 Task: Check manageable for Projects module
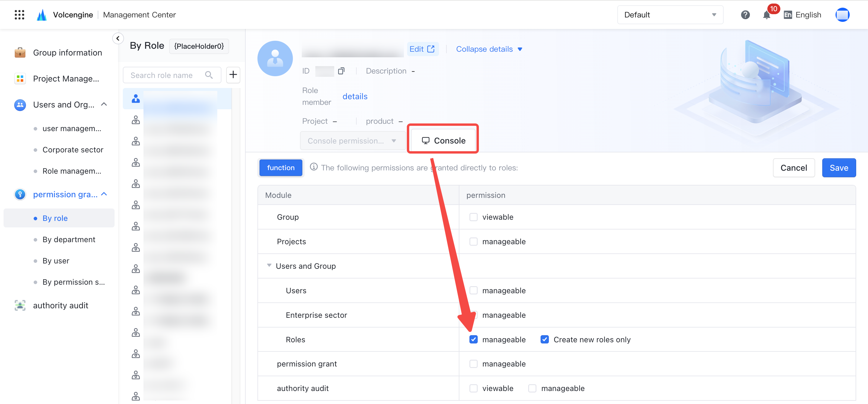pyautogui.click(x=474, y=242)
